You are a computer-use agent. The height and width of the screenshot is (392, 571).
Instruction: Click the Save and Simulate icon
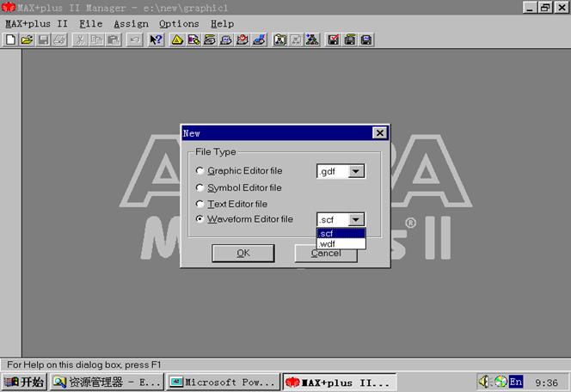[x=366, y=40]
